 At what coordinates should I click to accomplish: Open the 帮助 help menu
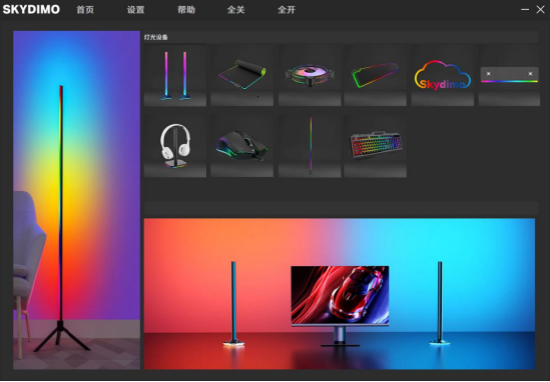[186, 10]
